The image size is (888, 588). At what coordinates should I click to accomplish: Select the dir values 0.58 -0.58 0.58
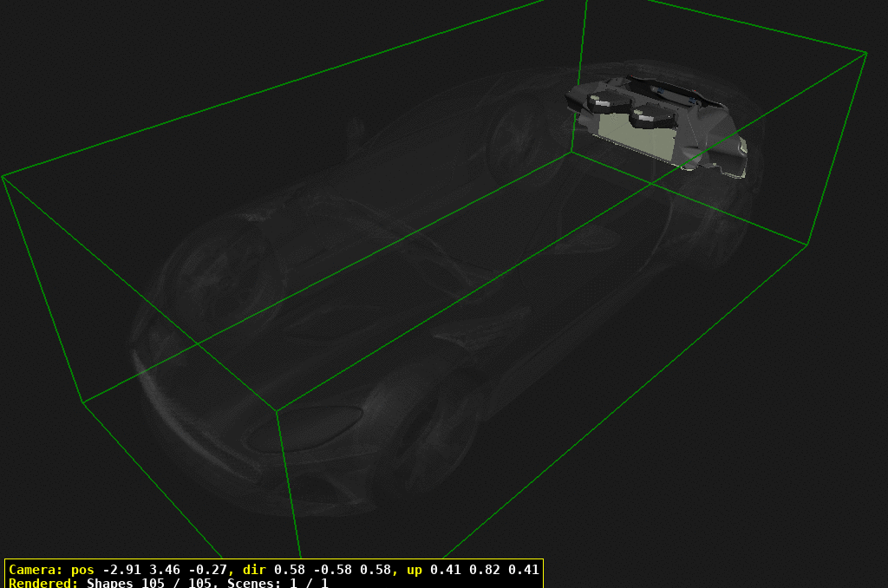pyautogui.click(x=331, y=570)
